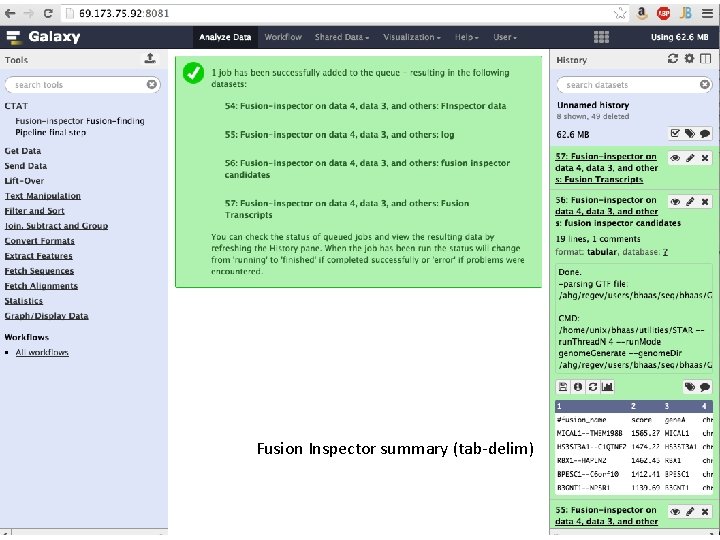Click the browser forward arrow
The width and height of the screenshot is (720, 540).
[28, 13]
